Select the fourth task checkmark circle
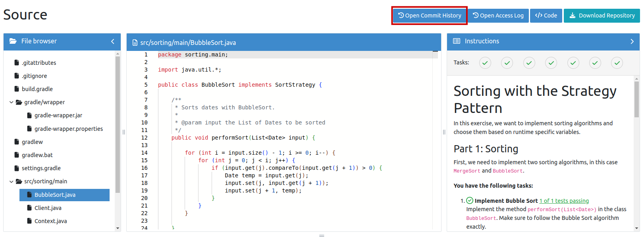The height and width of the screenshot is (237, 644). click(x=551, y=63)
